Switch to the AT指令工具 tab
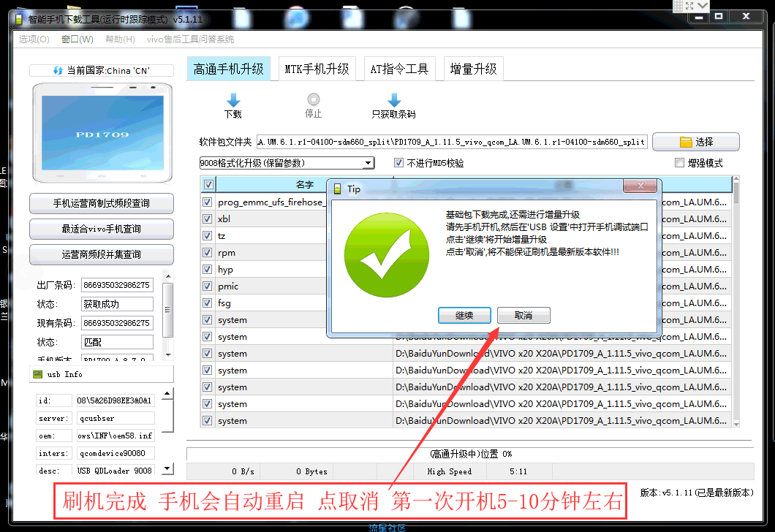 tap(399, 69)
